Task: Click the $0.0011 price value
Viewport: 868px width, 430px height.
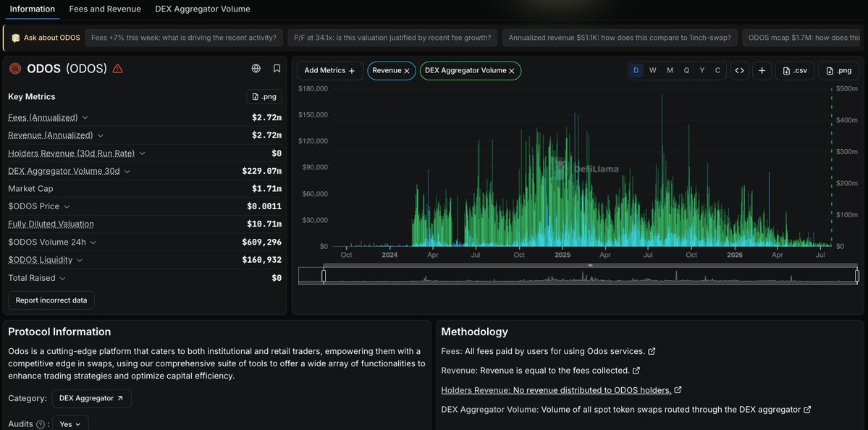Action: (265, 206)
